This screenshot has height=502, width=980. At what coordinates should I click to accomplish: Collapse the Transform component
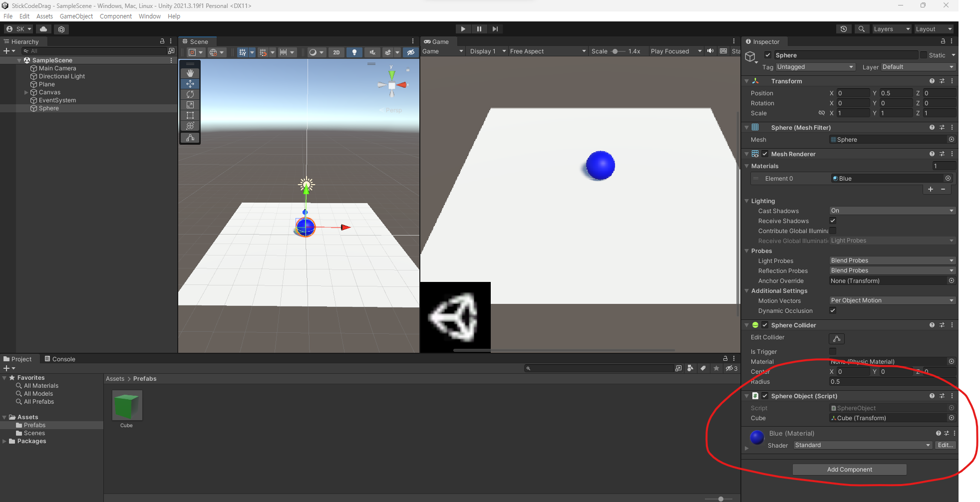tap(747, 81)
